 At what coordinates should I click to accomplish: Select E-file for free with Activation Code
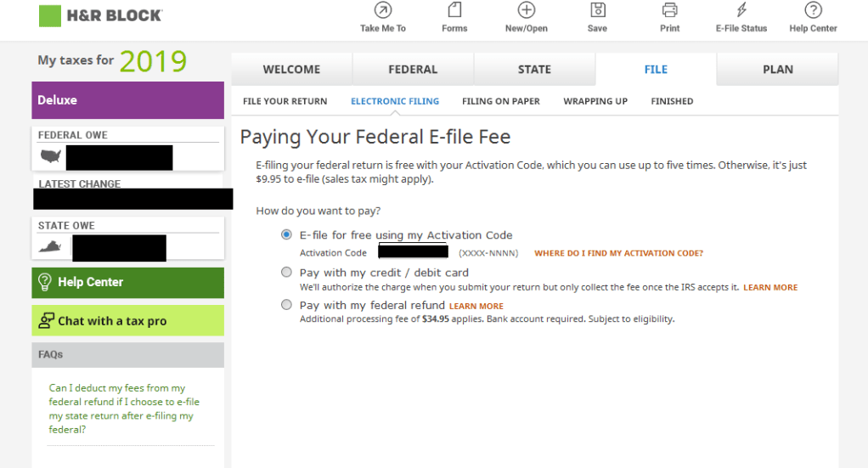click(x=286, y=235)
